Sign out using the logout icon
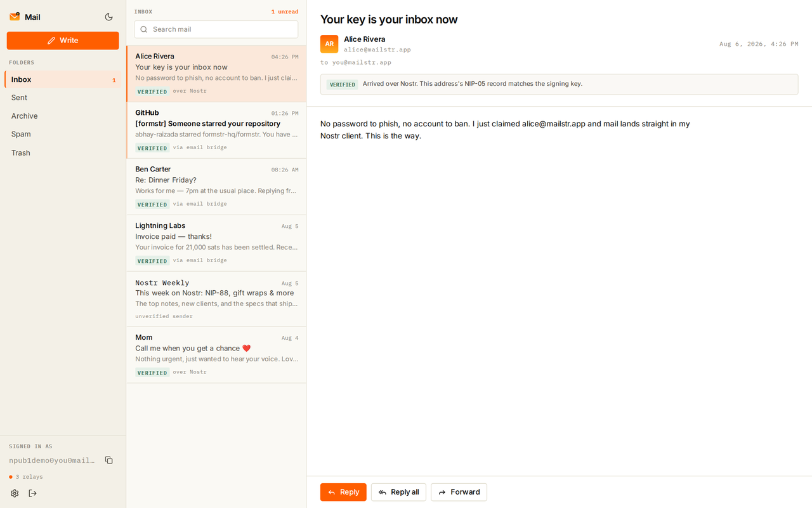The image size is (812, 508). point(33,493)
